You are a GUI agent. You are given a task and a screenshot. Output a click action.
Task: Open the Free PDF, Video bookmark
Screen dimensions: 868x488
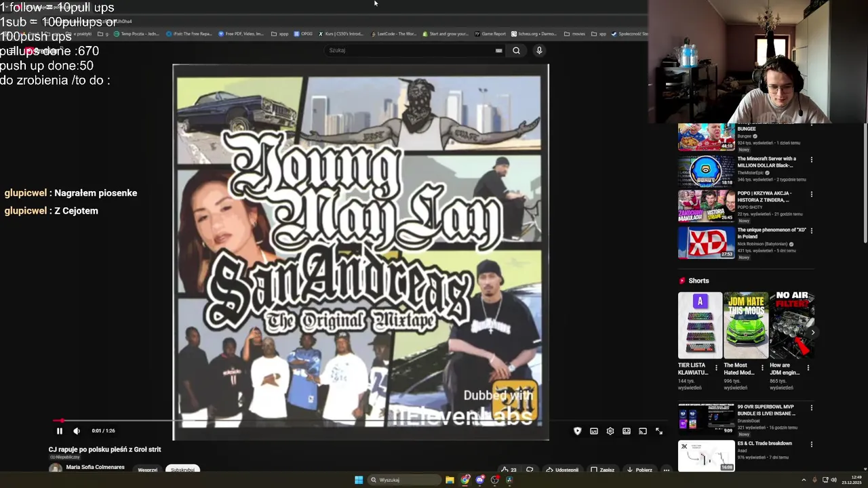point(241,33)
